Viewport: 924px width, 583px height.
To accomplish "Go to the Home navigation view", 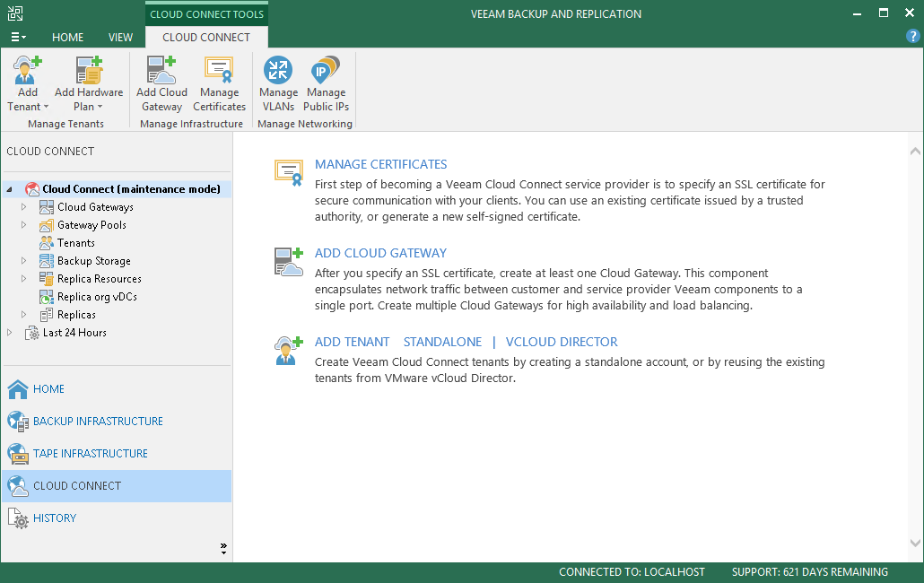I will [49, 388].
